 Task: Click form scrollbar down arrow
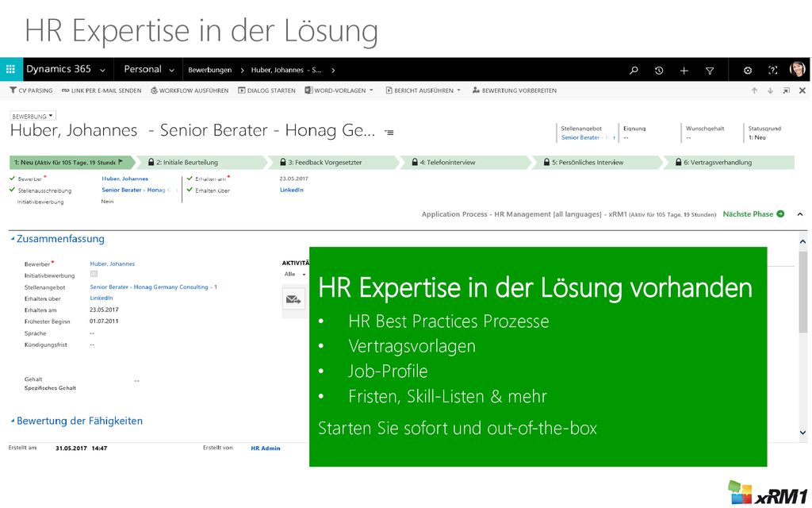[x=802, y=433]
